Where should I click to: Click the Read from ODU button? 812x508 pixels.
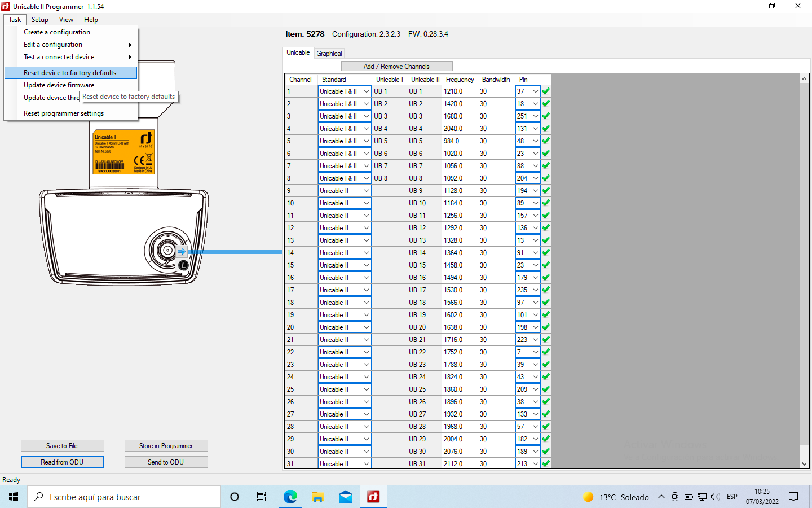coord(62,462)
